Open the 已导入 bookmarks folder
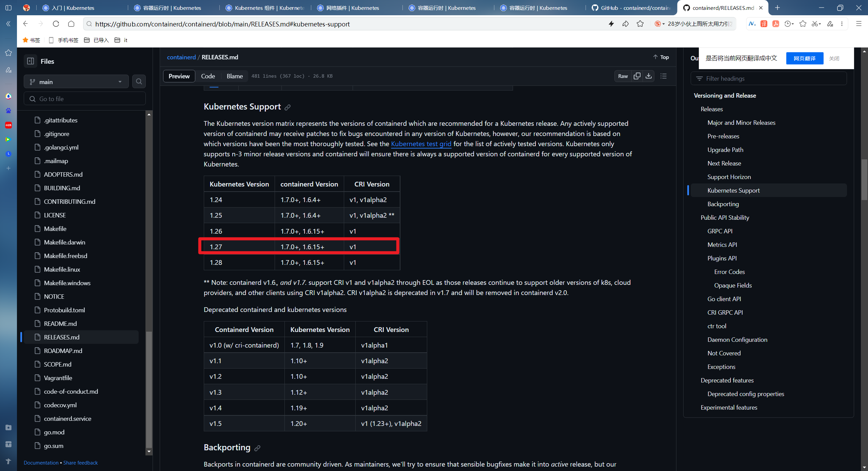Image resolution: width=868 pixels, height=471 pixels. pos(97,40)
